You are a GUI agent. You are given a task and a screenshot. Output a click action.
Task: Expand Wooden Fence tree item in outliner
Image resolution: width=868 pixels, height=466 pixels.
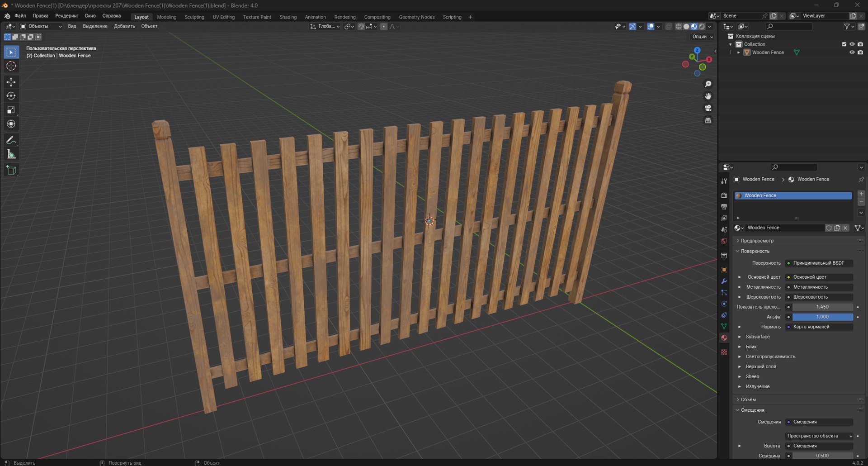(x=739, y=52)
